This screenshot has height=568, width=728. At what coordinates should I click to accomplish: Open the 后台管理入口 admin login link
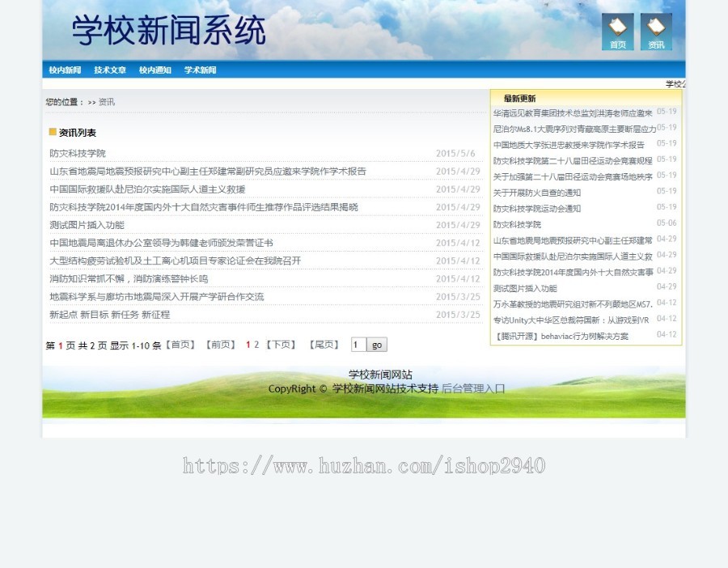(x=471, y=388)
